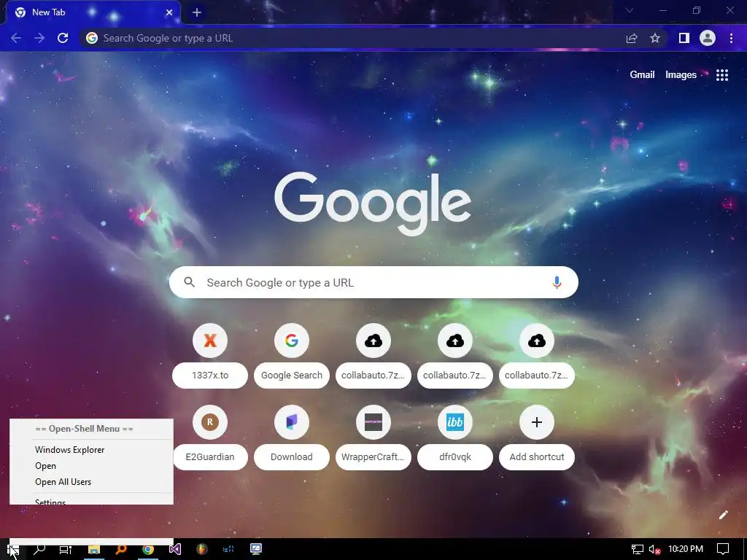Bookmark this tab with the star icon
Image resolution: width=747 pixels, height=560 pixels.
pos(655,38)
